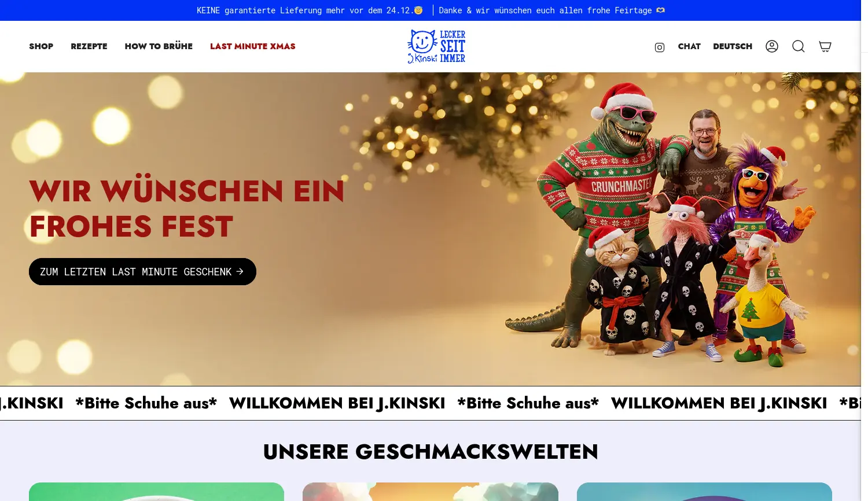Image resolution: width=868 pixels, height=501 pixels.
Task: Open the middle orange flavor world card
Action: tap(431, 492)
